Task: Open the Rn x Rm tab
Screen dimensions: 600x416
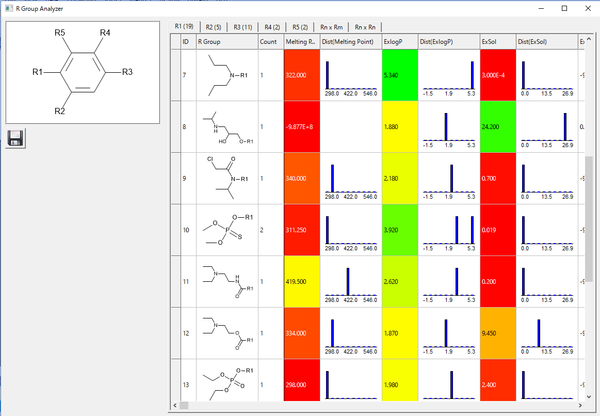Action: coord(335,25)
